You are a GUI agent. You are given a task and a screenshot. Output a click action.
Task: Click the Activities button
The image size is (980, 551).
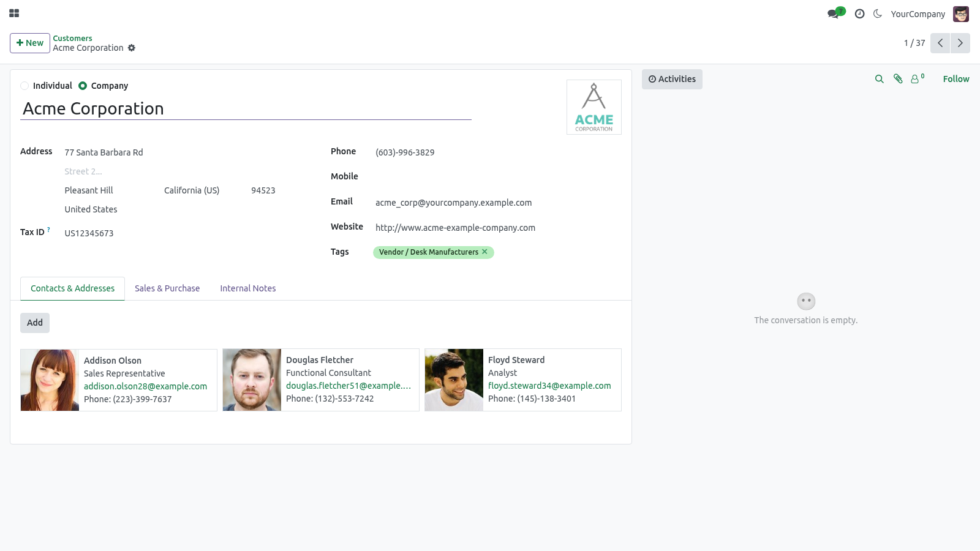point(672,79)
